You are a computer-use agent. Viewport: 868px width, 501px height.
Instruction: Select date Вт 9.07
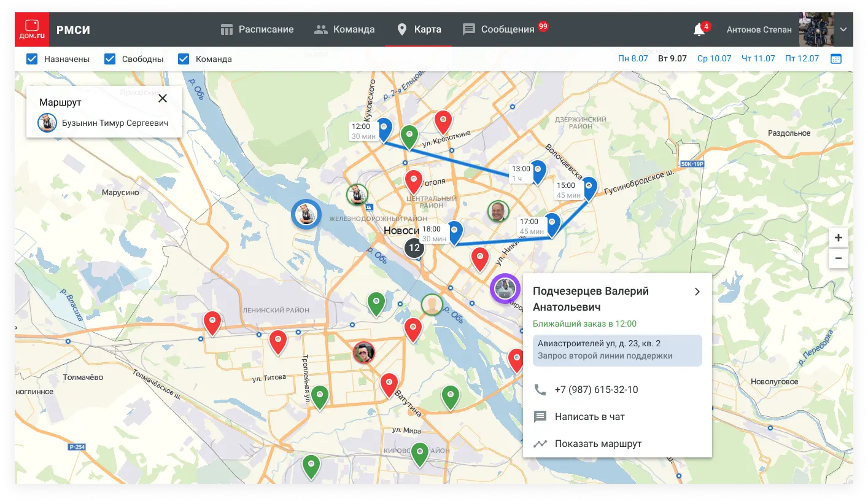point(672,59)
